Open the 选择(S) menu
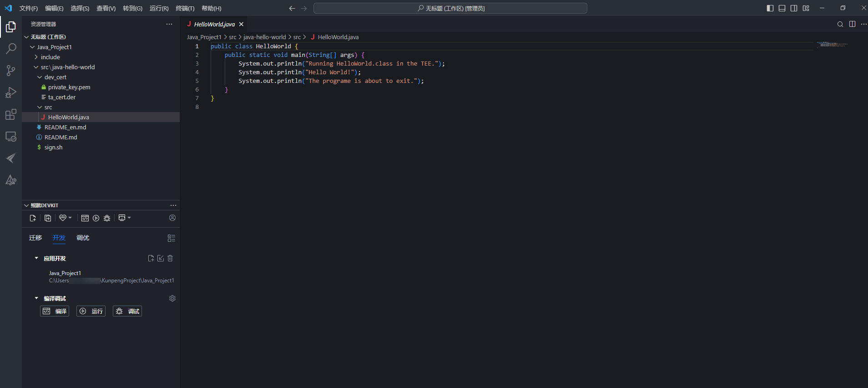This screenshot has height=388, width=868. pos(80,8)
